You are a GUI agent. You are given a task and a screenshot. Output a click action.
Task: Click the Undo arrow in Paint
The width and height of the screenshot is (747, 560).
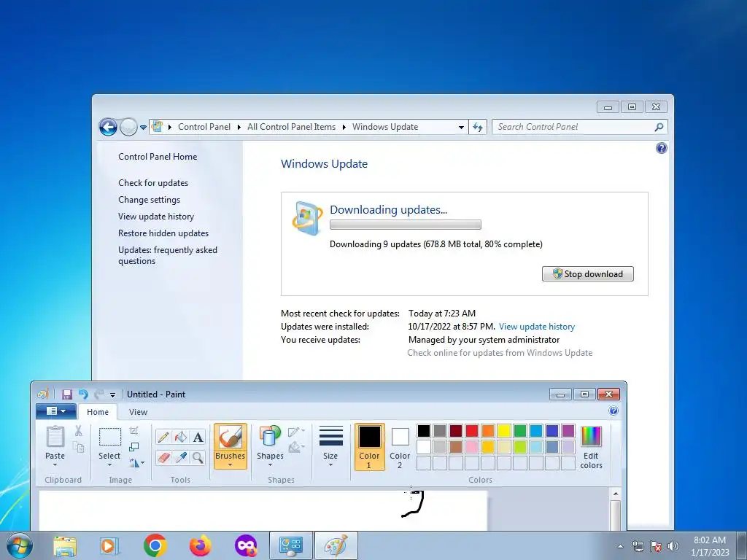pyautogui.click(x=83, y=394)
